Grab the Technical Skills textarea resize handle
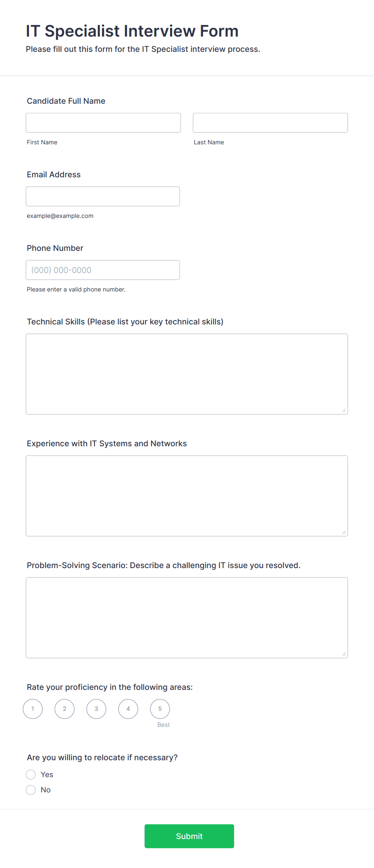Screen dimensions: 374x868 click(344, 410)
